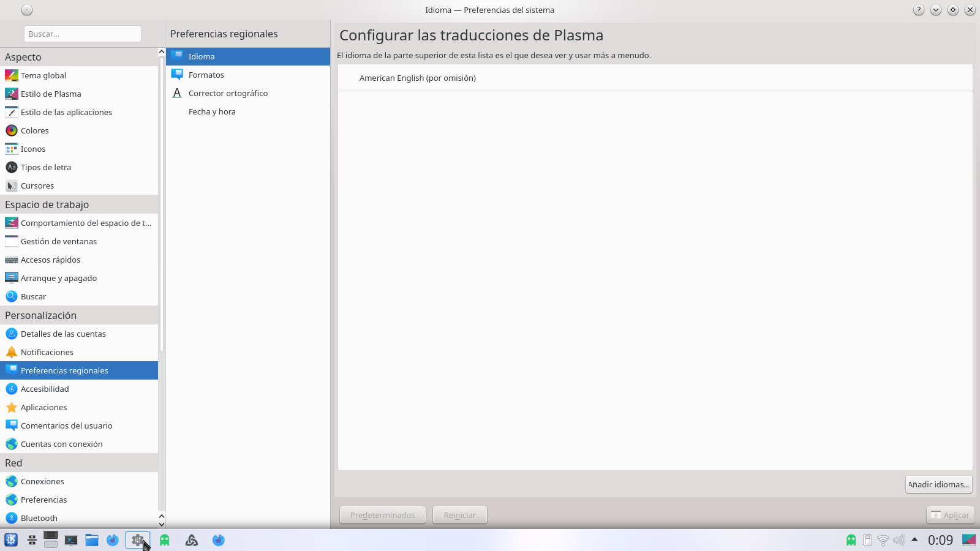This screenshot has width=980, height=551.
Task: Click the sidebar scrollbar bottom arrow
Action: coord(162,523)
